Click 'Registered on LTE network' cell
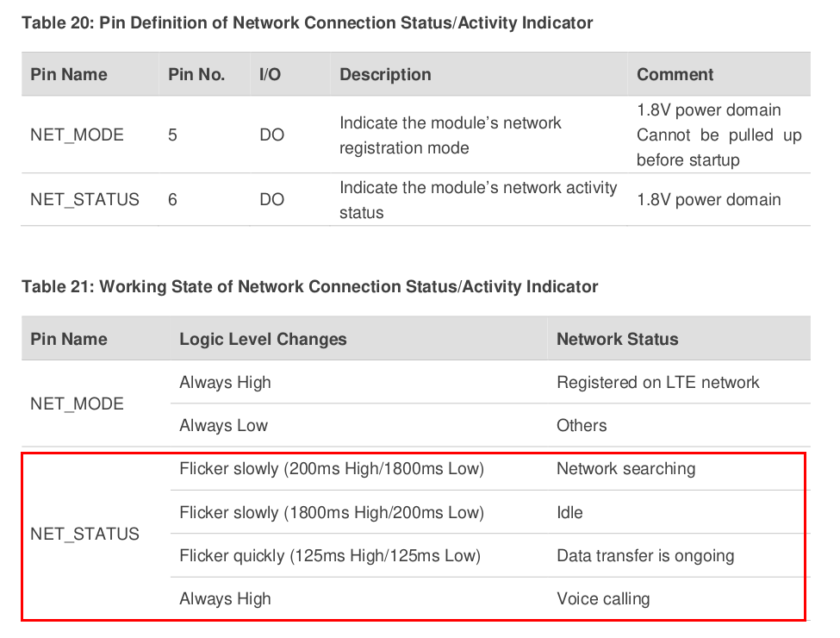Viewport: 840px width, 638px height. (657, 382)
